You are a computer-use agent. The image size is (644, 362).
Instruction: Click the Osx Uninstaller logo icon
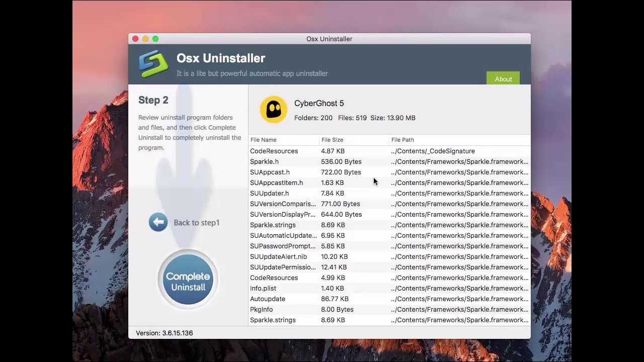[153, 64]
